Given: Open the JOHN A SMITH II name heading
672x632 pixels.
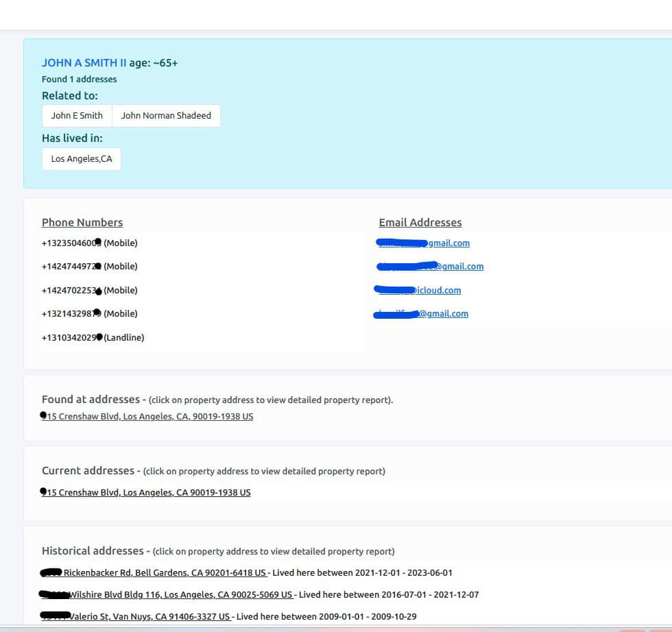Looking at the screenshot, I should [x=84, y=62].
